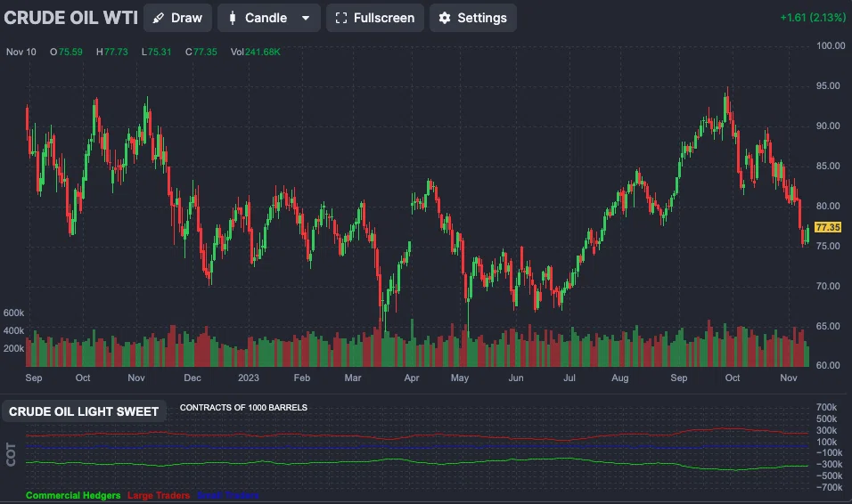Image resolution: width=852 pixels, height=504 pixels.
Task: Click the close value 77.35 in header
Action: [205, 53]
